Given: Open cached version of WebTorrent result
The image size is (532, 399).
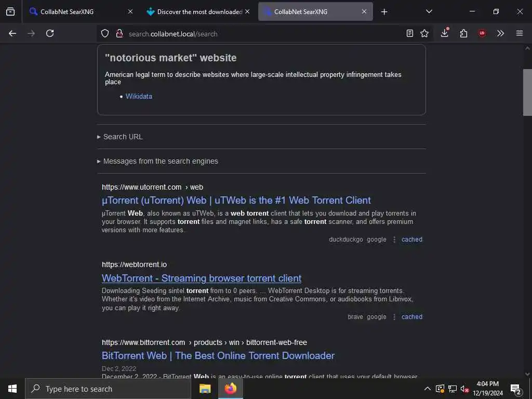Looking at the screenshot, I should pyautogui.click(x=412, y=317).
